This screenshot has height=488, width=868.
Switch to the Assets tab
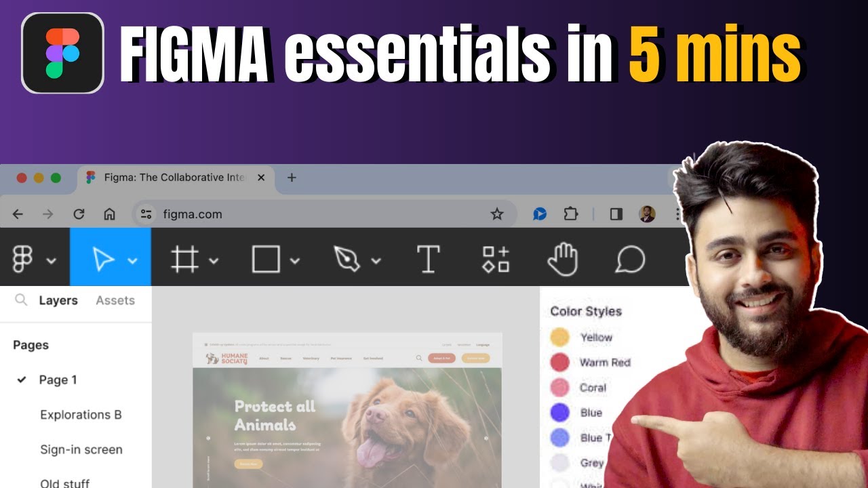coord(115,300)
